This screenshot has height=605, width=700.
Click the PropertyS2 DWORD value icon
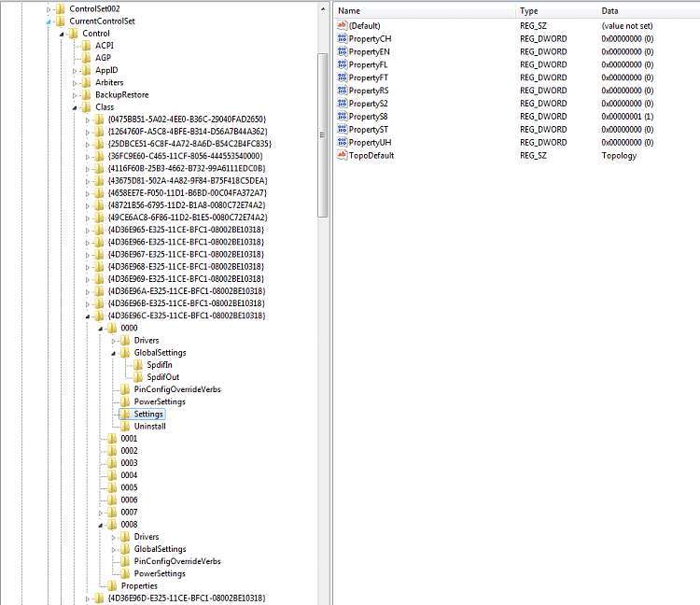pos(342,103)
